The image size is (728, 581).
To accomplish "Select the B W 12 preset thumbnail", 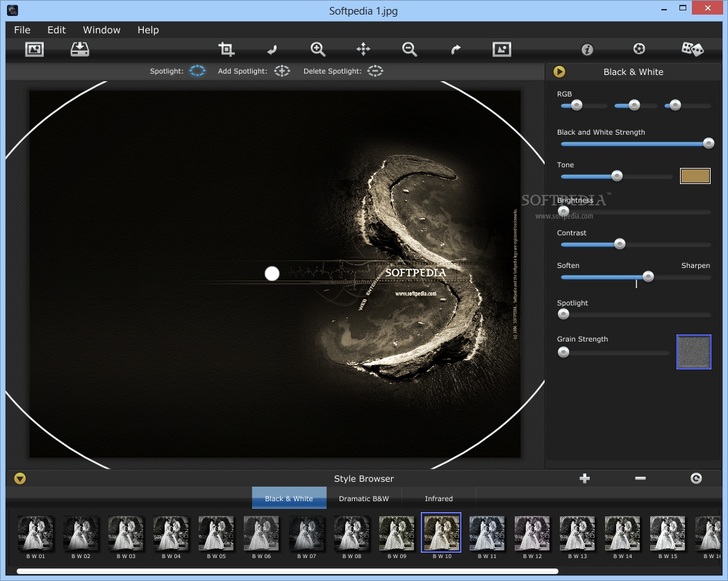I will (532, 533).
